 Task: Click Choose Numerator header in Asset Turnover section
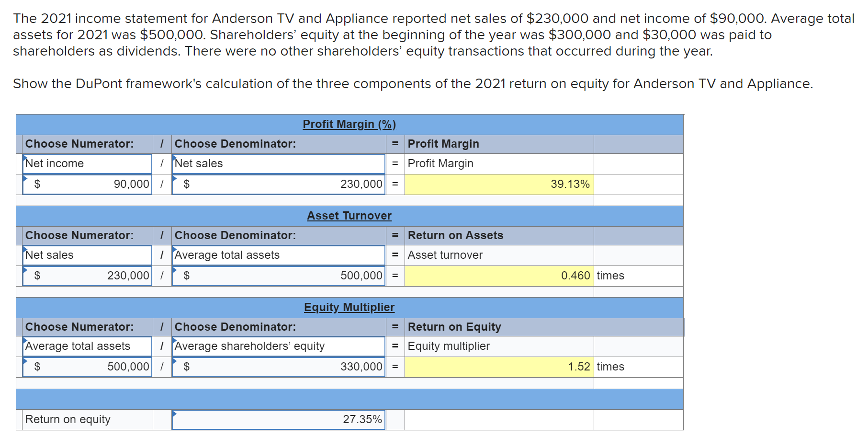79,235
